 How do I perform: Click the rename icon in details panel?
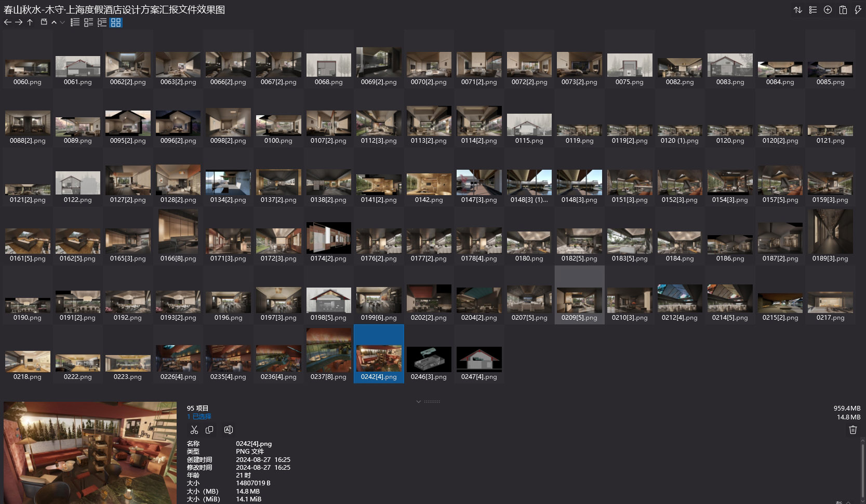228,430
